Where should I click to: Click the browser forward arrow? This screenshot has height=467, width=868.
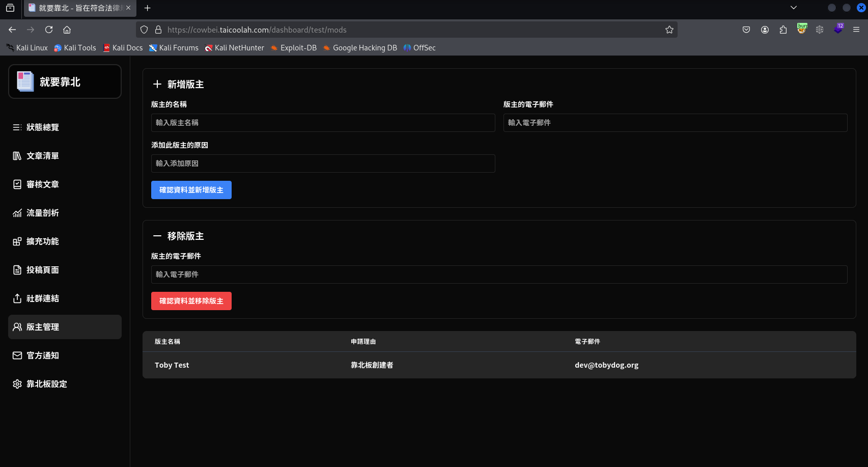click(x=31, y=30)
